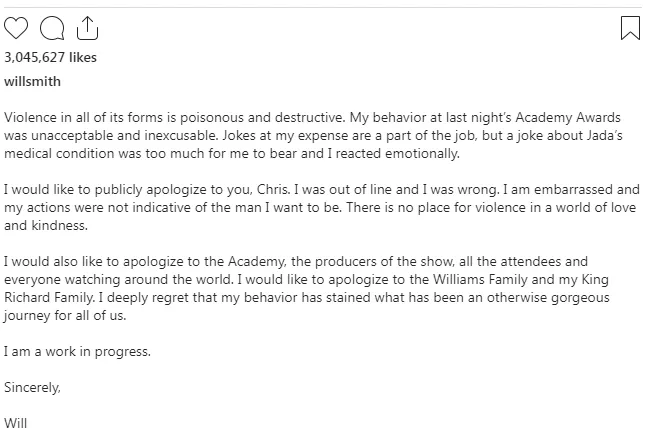Like the post with the heart icon

(17, 29)
